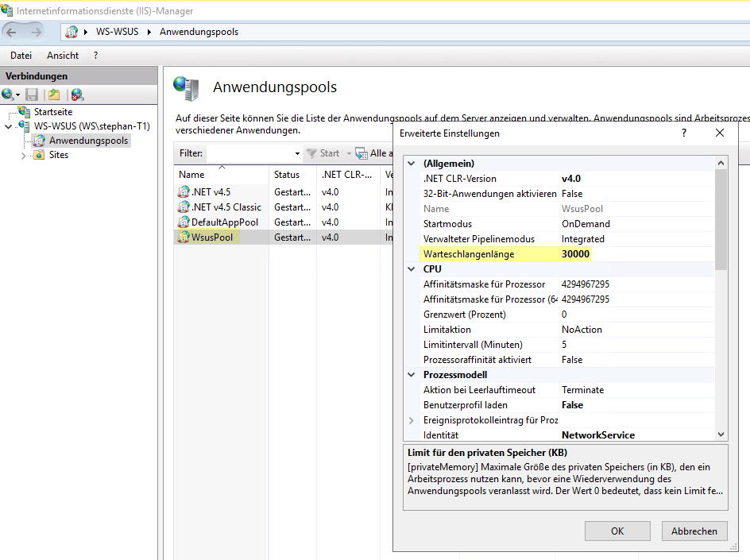Click the save disk icon in Verbindungen

(32, 95)
